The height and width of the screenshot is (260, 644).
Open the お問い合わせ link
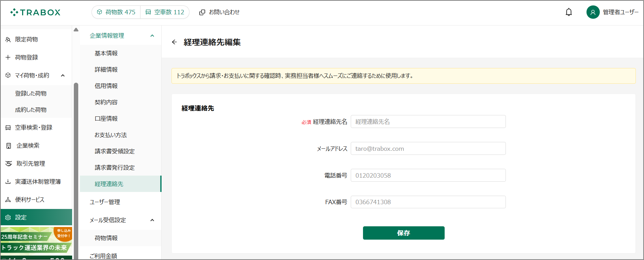coord(219,12)
